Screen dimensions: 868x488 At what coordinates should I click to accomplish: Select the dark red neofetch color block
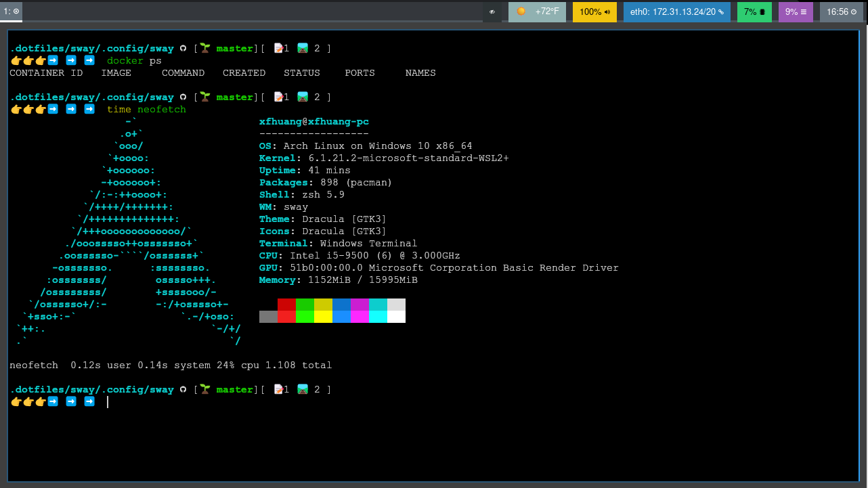tap(286, 305)
